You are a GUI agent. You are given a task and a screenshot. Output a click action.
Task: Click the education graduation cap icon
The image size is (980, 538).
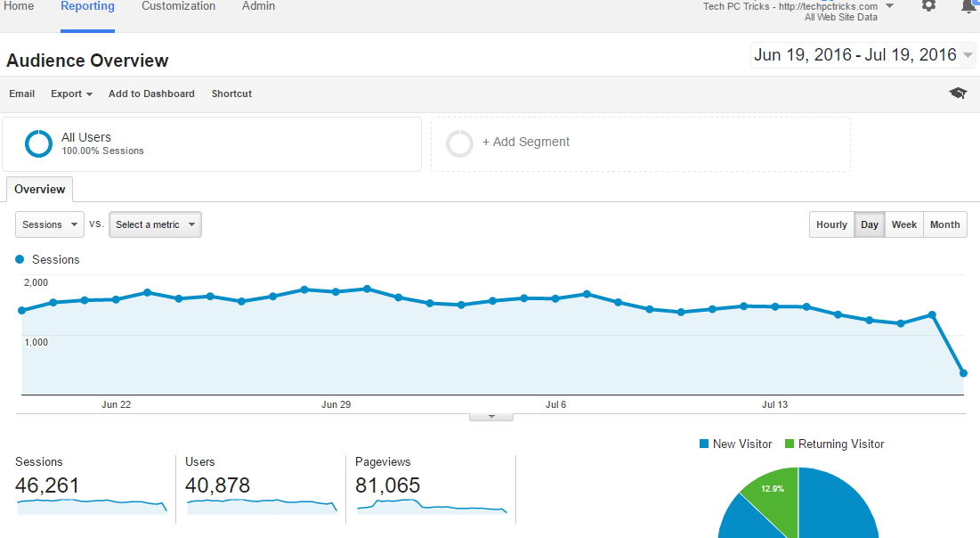[958, 94]
